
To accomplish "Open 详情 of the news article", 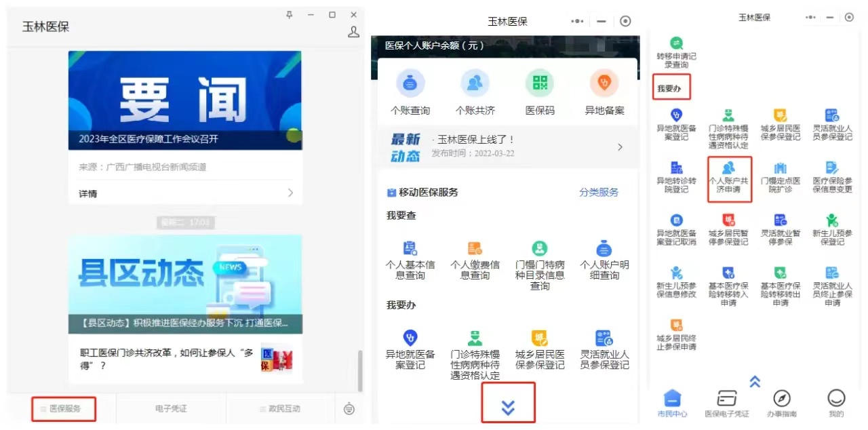I will [x=185, y=193].
